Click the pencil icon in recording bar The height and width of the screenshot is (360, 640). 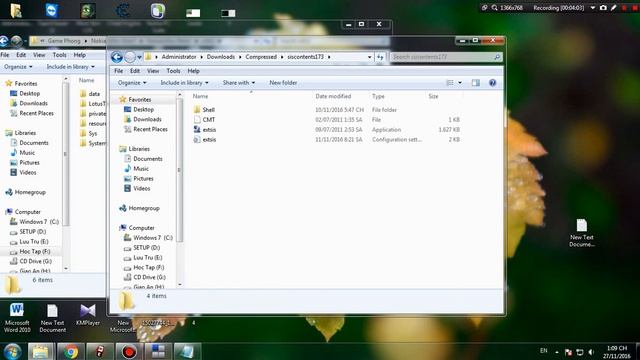click(613, 8)
